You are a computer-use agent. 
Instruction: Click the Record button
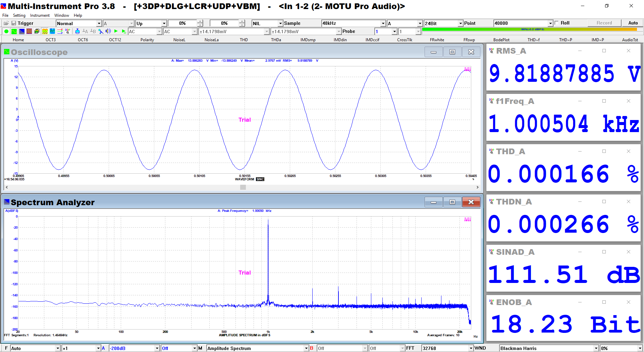pos(604,23)
